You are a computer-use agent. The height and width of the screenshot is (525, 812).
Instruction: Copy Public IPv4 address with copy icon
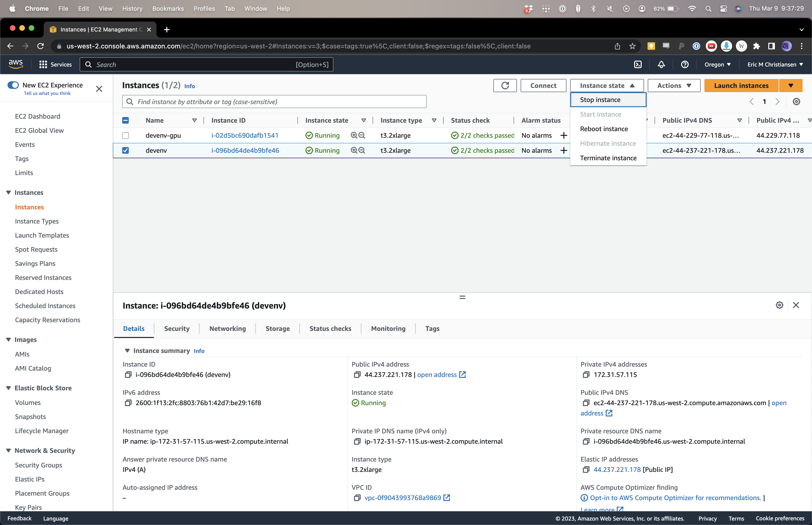tap(357, 375)
